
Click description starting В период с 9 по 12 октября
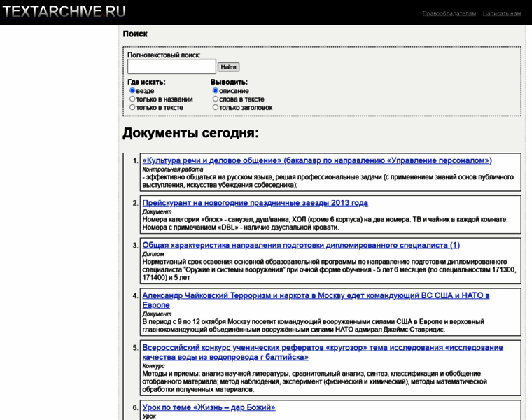(x=313, y=325)
